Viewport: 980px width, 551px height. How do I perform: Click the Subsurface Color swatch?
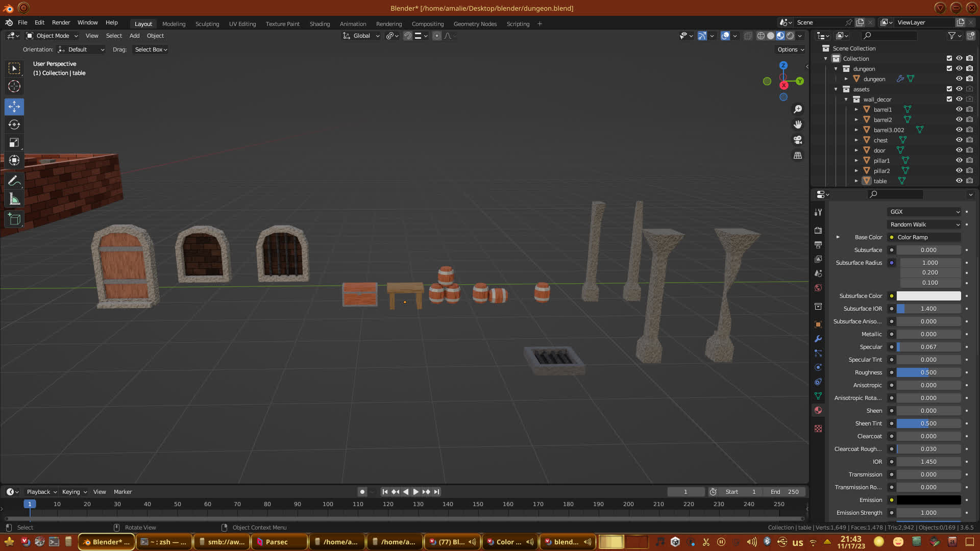(x=928, y=296)
